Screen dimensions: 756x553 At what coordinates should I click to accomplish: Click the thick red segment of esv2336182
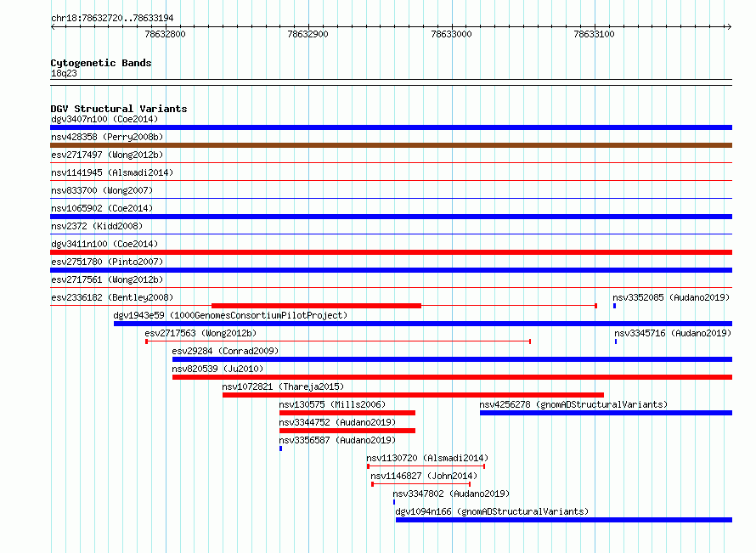[316, 306]
